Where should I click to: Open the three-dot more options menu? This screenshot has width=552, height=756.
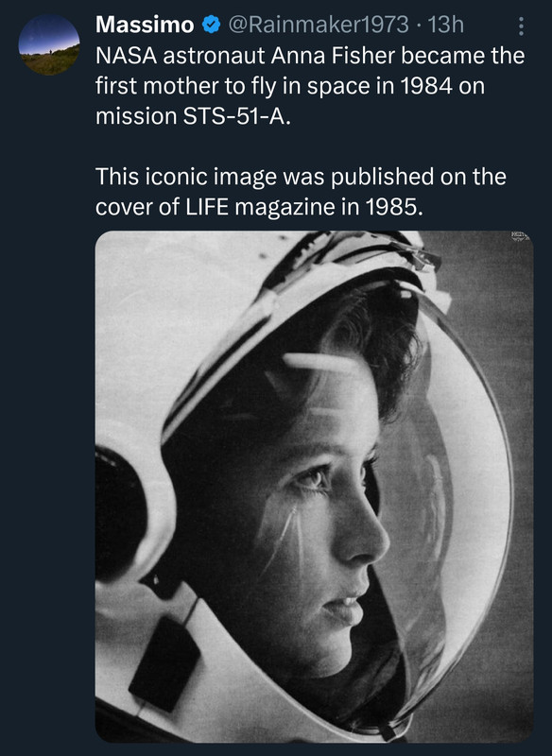click(x=521, y=26)
